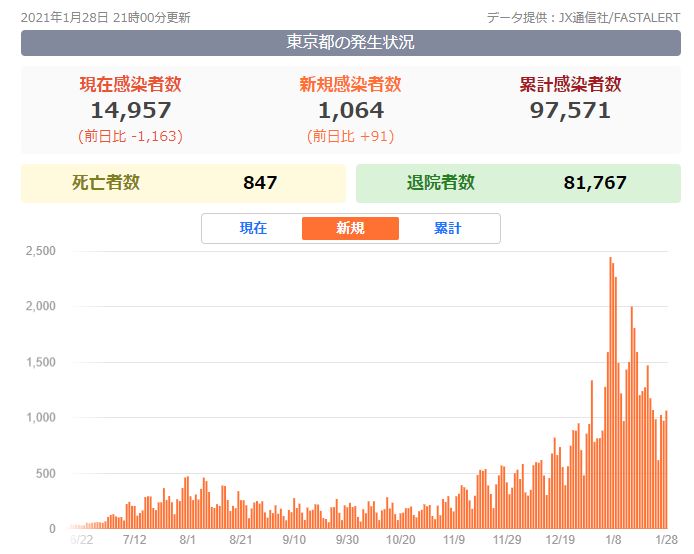
Task: Select the 新規 tab
Action: tap(350, 228)
